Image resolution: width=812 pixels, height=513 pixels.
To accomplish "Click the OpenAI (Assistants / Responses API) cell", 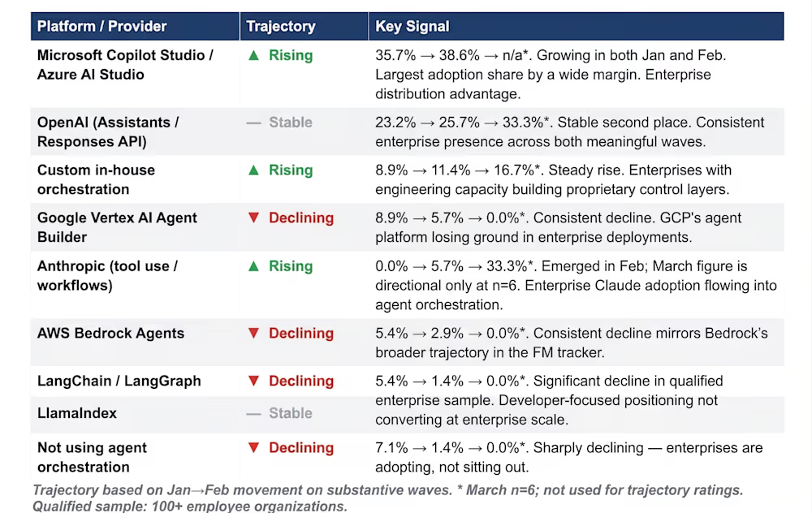I will (x=108, y=131).
